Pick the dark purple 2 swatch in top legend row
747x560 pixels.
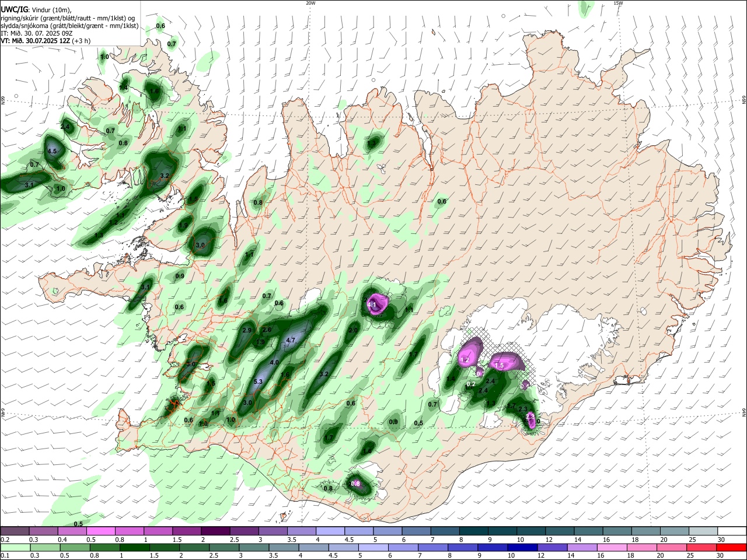click(x=215, y=531)
